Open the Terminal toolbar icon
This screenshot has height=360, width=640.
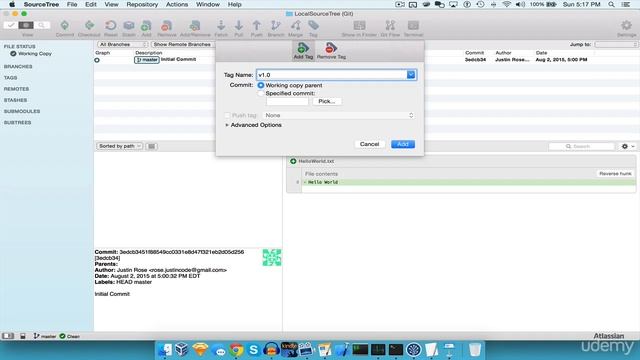[413, 26]
